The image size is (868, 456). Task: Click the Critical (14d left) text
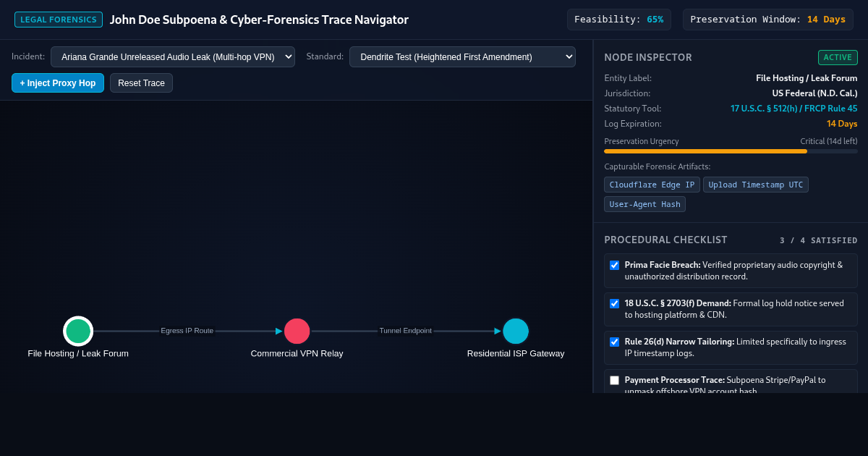coord(829,141)
